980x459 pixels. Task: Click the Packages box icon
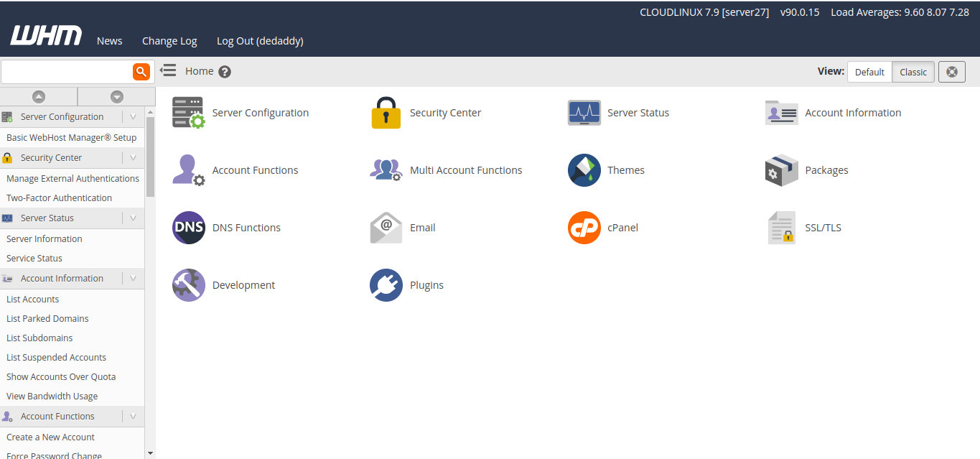click(x=781, y=170)
